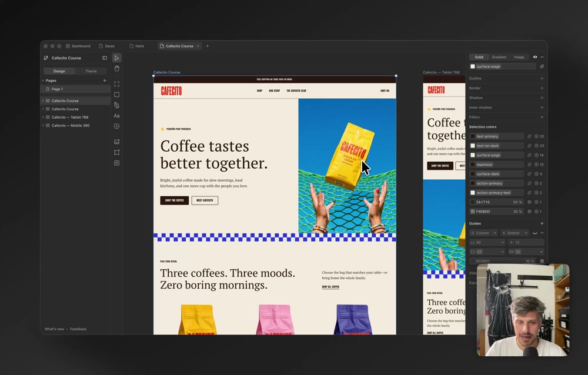
Task: Select the Hand pan tool
Action: [x=116, y=68]
